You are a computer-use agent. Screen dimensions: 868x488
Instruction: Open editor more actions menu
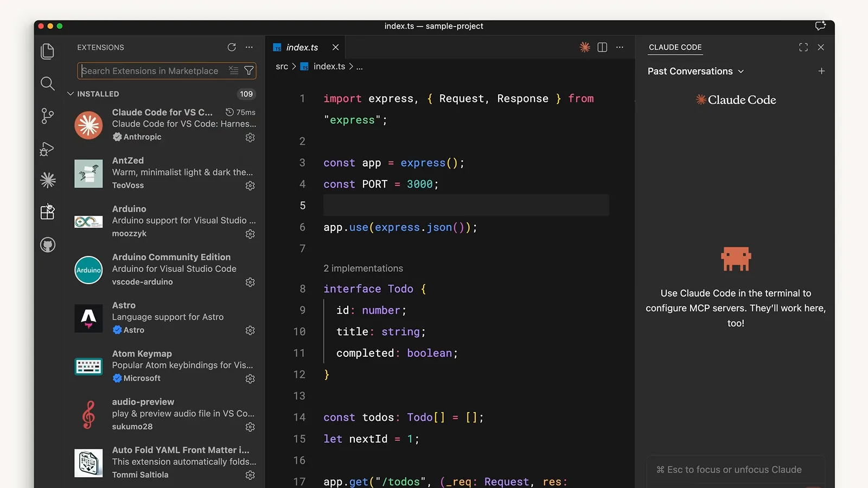(x=620, y=47)
